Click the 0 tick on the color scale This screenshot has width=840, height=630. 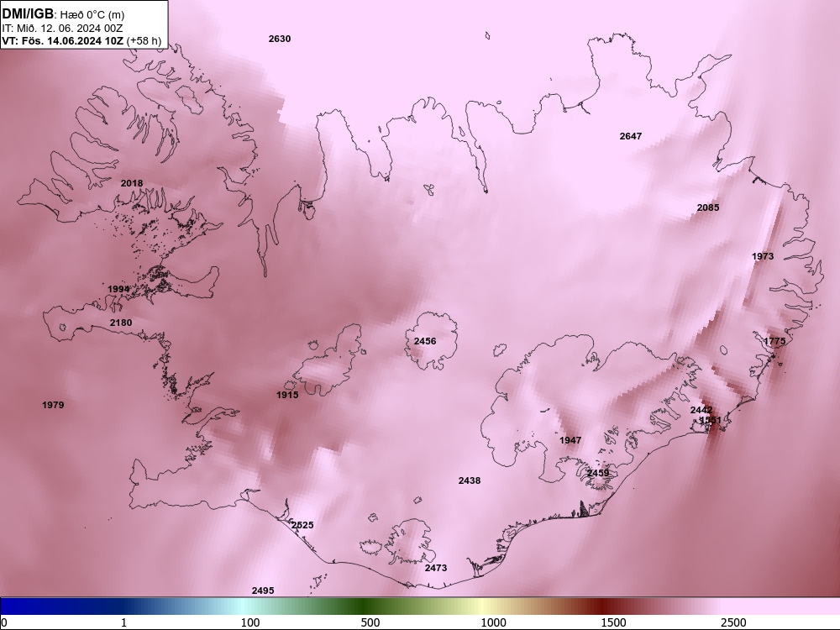[x=4, y=622]
